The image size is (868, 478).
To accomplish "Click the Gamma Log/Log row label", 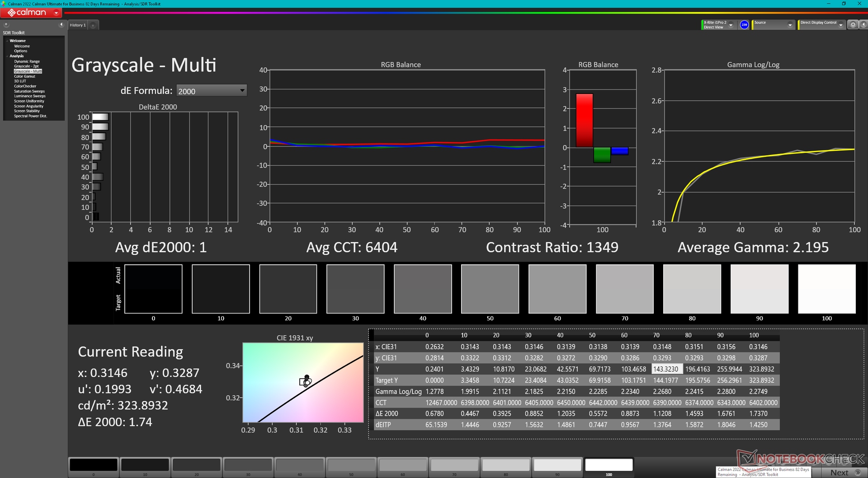I will point(398,392).
